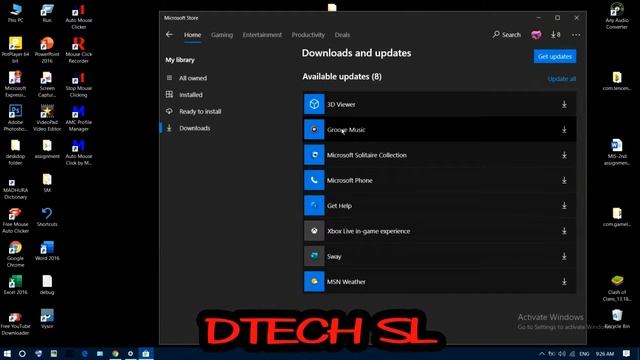The image size is (640, 360).
Task: Click the Xbox Live in-game experience icon
Action: pos(314,231)
